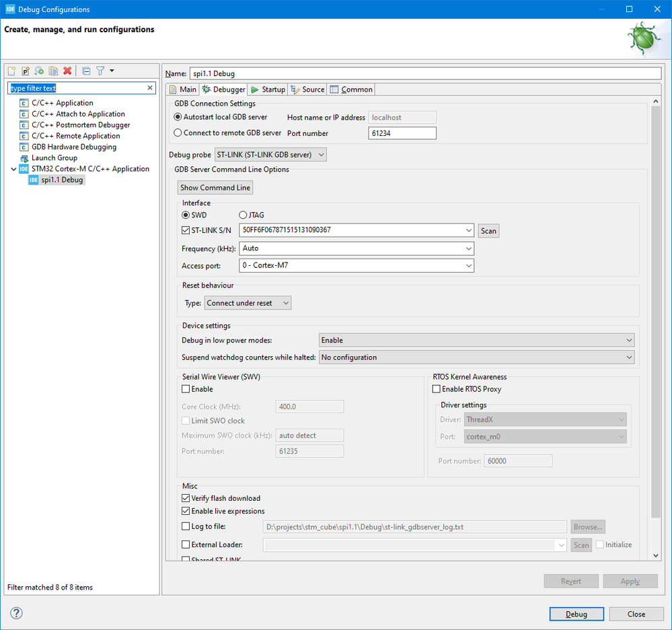Click the configuration Name field

[x=425, y=73]
